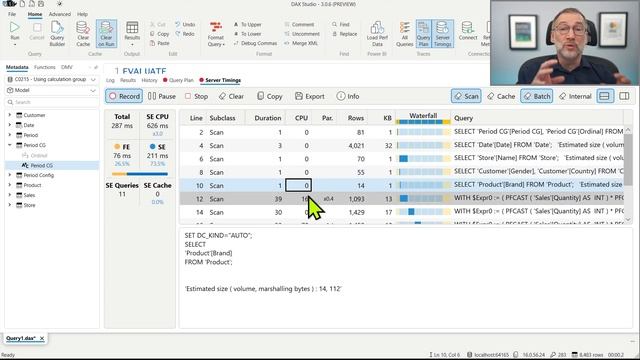Expand the Date table
640x360 pixels.
(10, 125)
